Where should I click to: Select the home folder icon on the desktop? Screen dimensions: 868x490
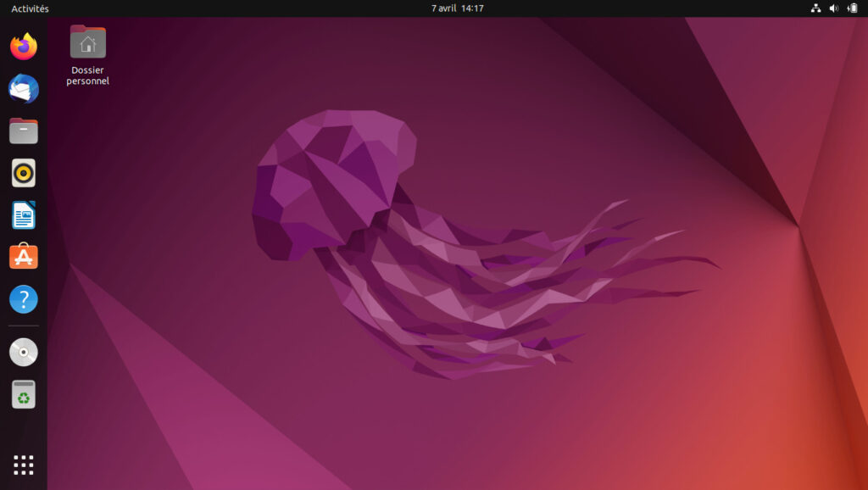coord(88,42)
